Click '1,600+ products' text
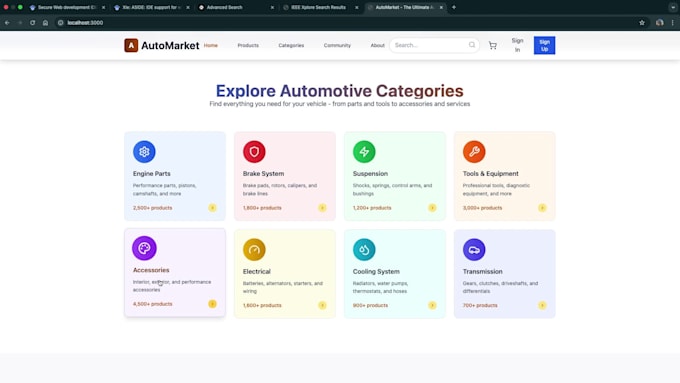Image resolution: width=680 pixels, height=383 pixels. pos(262,305)
